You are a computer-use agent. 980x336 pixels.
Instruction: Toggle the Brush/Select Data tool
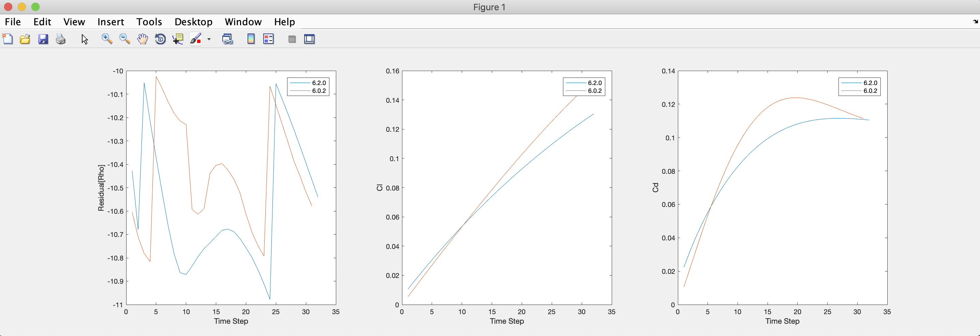point(196,39)
